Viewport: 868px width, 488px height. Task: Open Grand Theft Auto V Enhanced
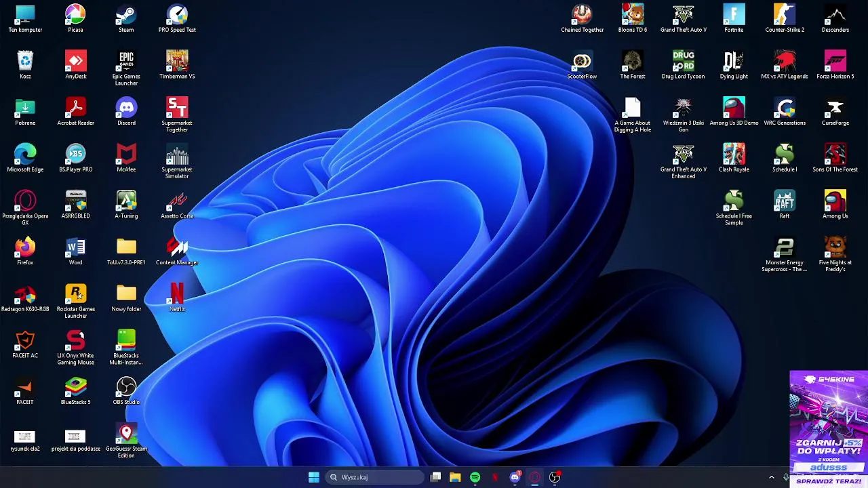684,161
